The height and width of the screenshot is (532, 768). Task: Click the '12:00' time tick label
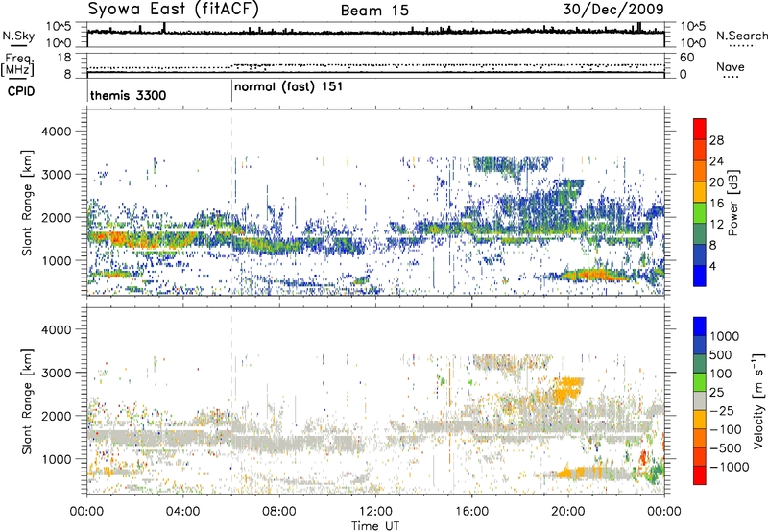click(375, 512)
